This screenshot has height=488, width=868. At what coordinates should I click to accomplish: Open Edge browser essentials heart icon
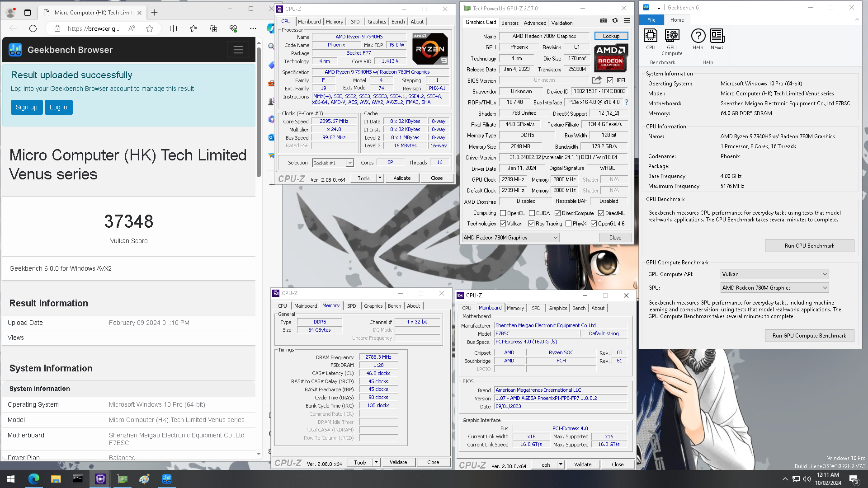click(233, 28)
